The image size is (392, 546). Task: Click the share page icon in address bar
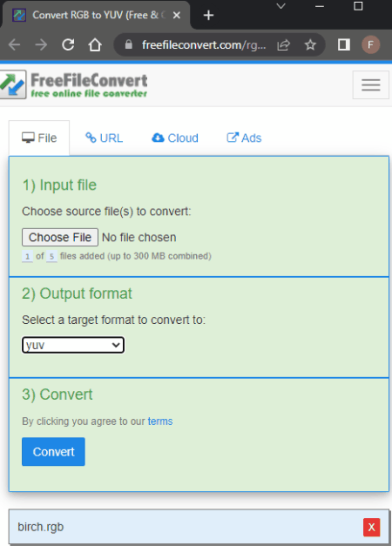pyautogui.click(x=283, y=44)
